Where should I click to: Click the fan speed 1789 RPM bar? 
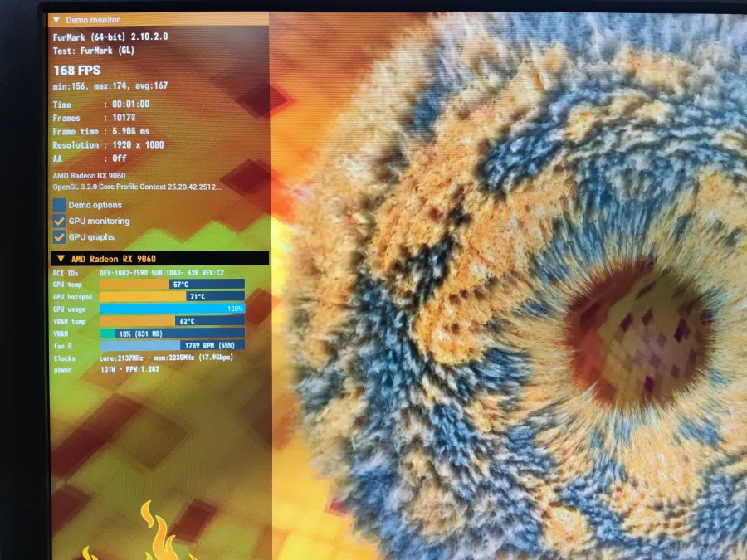click(x=170, y=346)
